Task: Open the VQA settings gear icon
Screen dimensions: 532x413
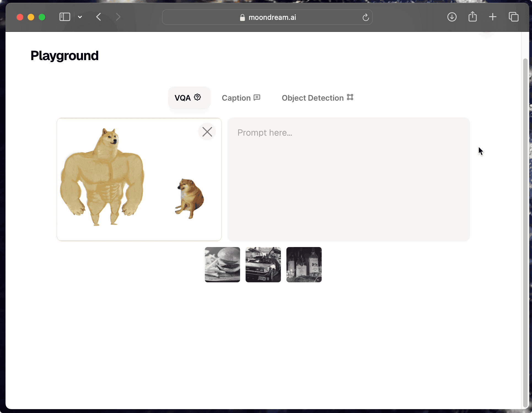Action: [x=197, y=97]
